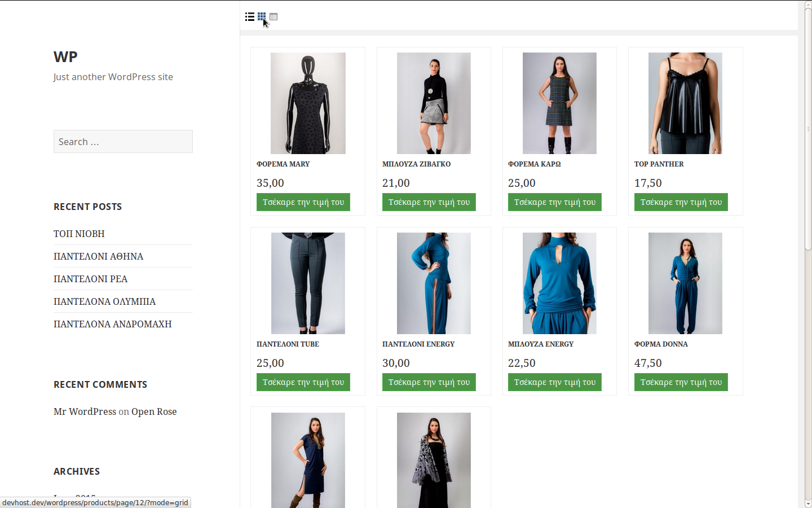This screenshot has height=508, width=812.
Task: Check the price for ΠΑΝΤΕΛΟΝΙ TUBE
Action: pos(303,382)
